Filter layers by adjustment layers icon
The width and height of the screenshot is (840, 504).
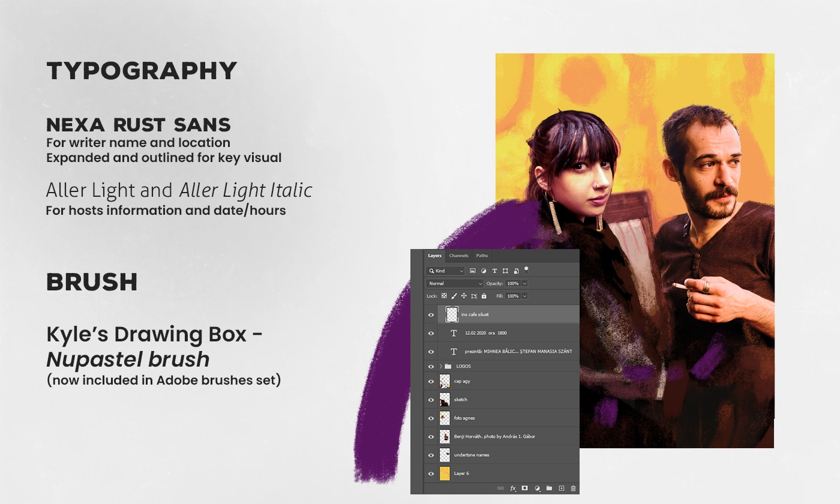484,271
